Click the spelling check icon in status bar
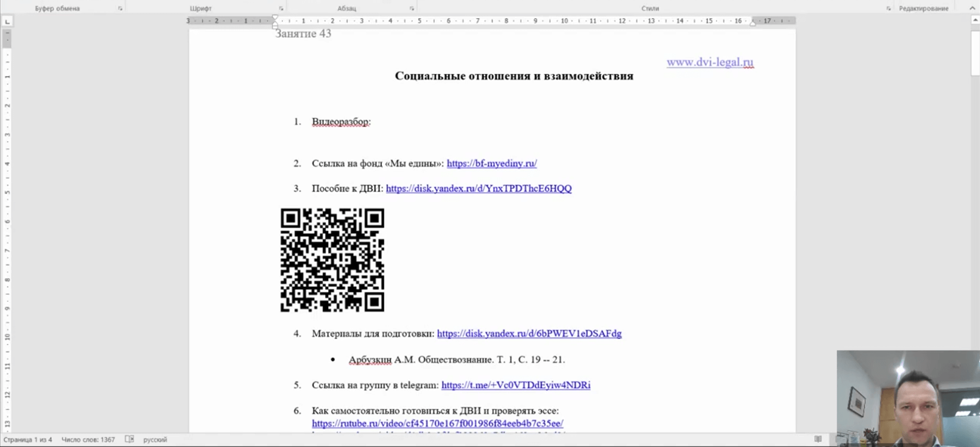 [x=130, y=439]
